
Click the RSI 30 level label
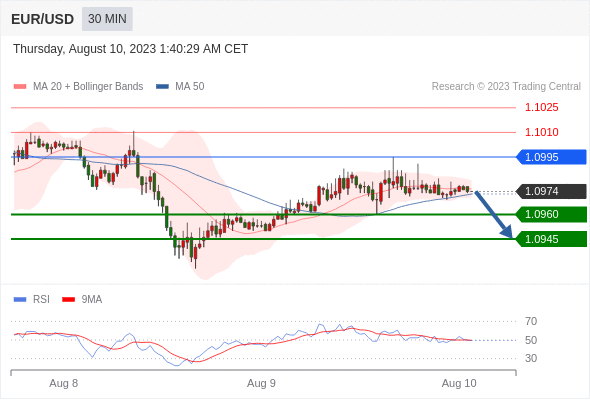(531, 358)
